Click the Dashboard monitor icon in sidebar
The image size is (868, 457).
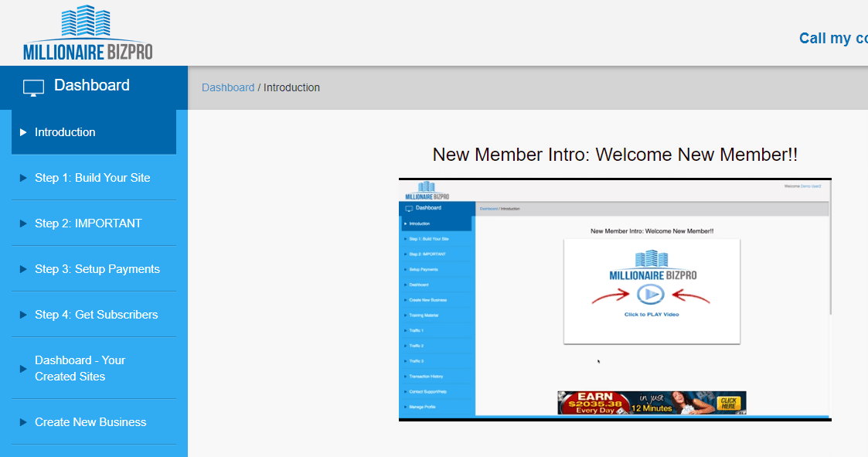click(33, 87)
